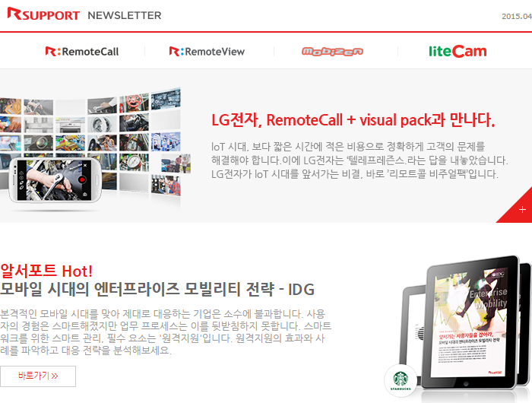The image size is (532, 403).
Task: Click the NEWSLETTER header text
Action: [x=125, y=15]
